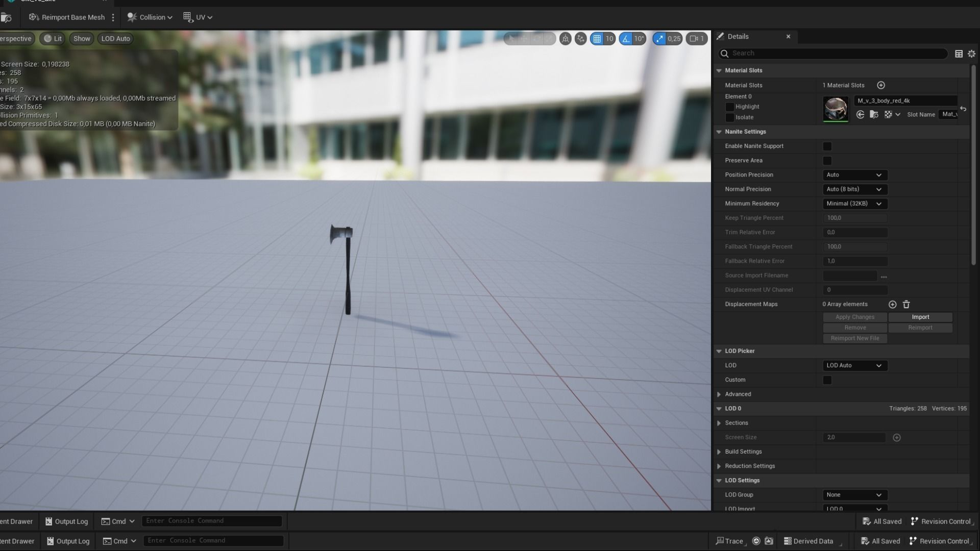Enable Nanite Support checkbox
This screenshot has width=980, height=551.
[827, 146]
